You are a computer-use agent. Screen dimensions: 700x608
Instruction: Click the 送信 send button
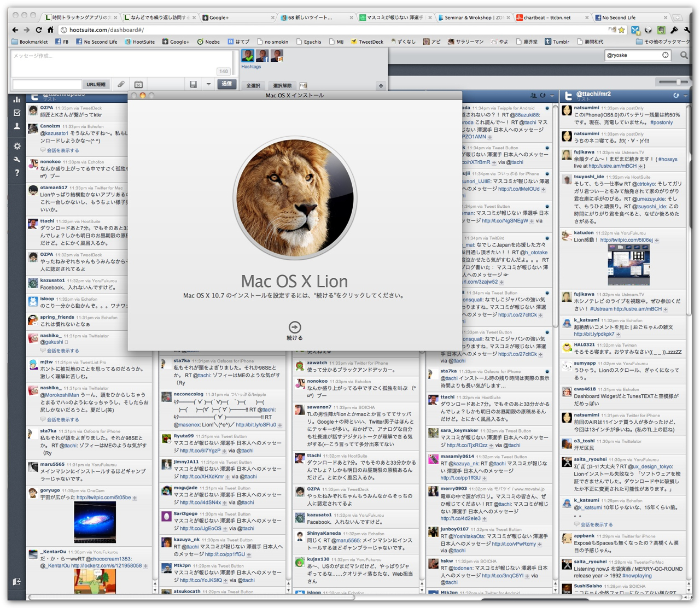point(226,84)
